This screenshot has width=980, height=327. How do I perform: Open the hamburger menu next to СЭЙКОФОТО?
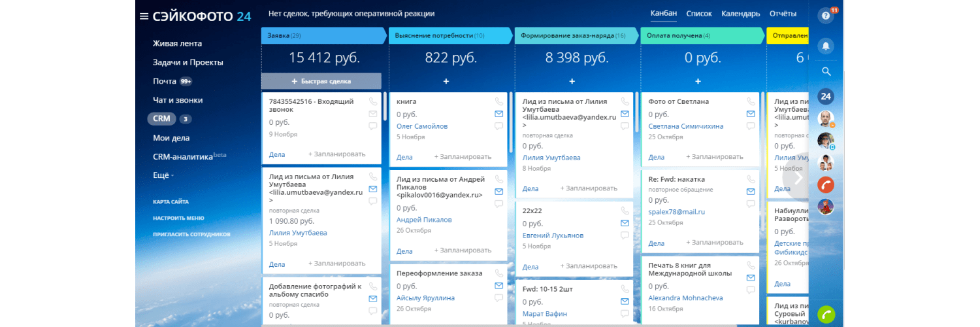(x=144, y=16)
